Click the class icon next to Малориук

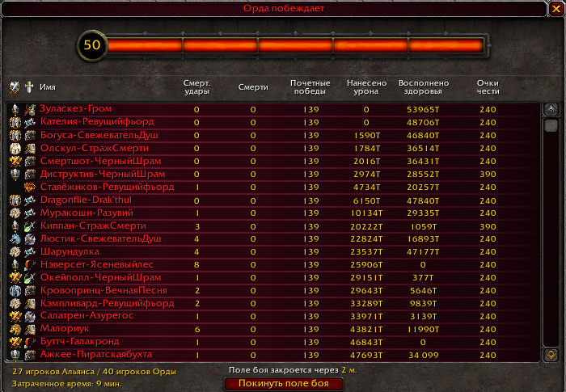29,329
